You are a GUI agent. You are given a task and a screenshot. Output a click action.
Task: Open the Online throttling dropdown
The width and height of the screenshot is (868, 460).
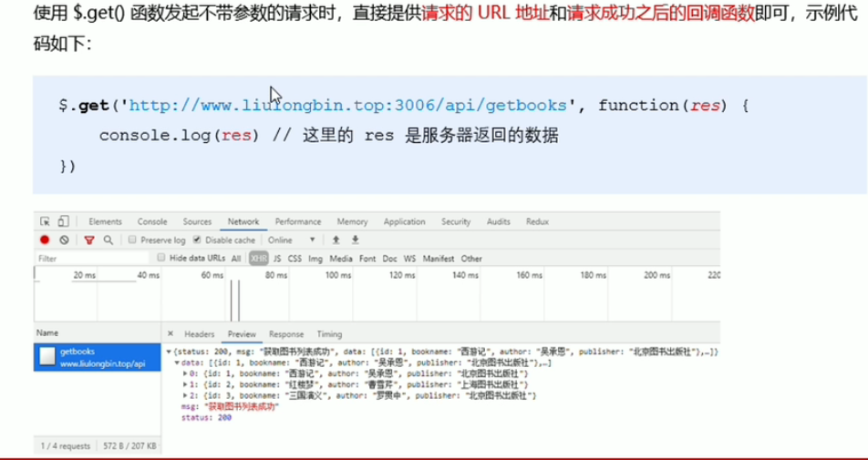[x=291, y=240]
